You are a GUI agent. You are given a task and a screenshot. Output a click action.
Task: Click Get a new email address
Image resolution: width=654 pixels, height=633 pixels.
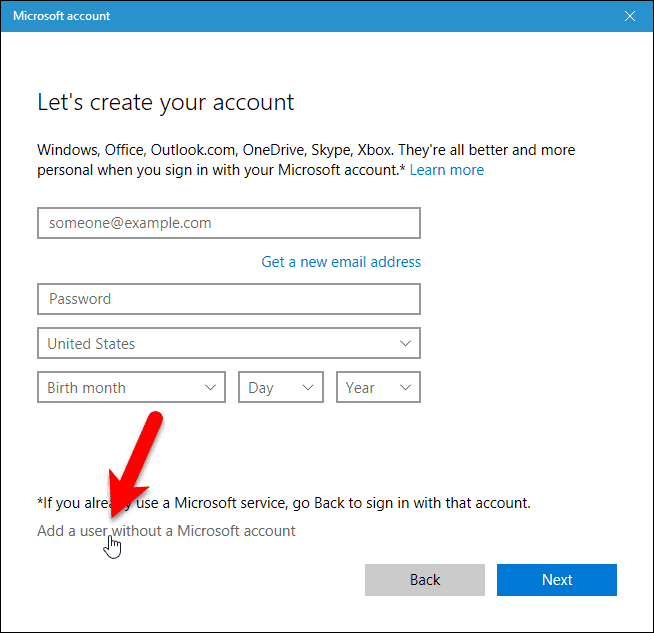point(341,262)
